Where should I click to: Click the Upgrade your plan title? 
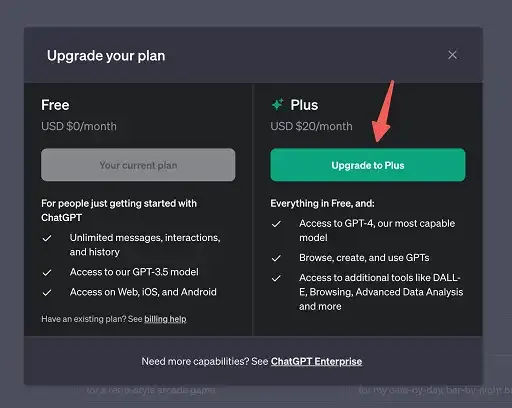pos(106,56)
